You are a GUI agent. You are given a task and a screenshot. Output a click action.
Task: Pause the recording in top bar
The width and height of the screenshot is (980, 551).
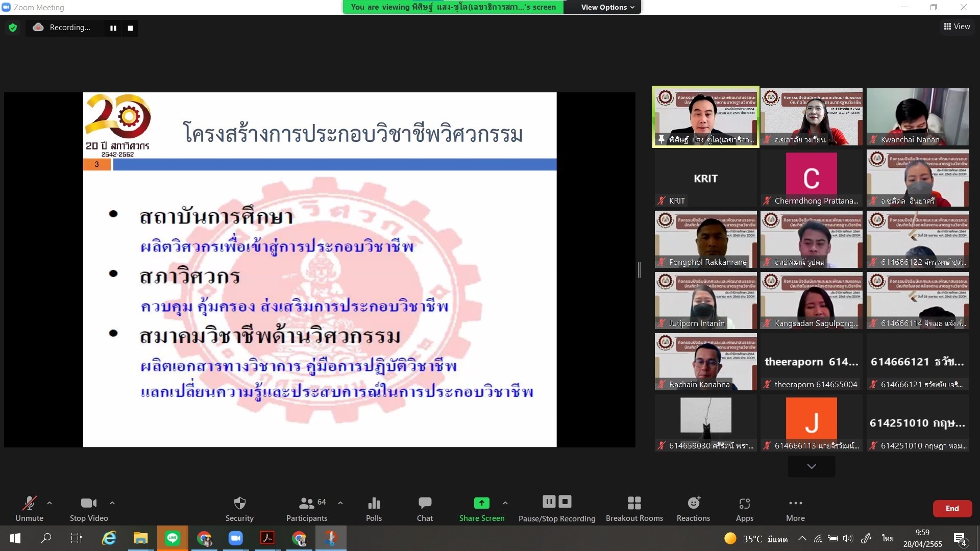(113, 28)
